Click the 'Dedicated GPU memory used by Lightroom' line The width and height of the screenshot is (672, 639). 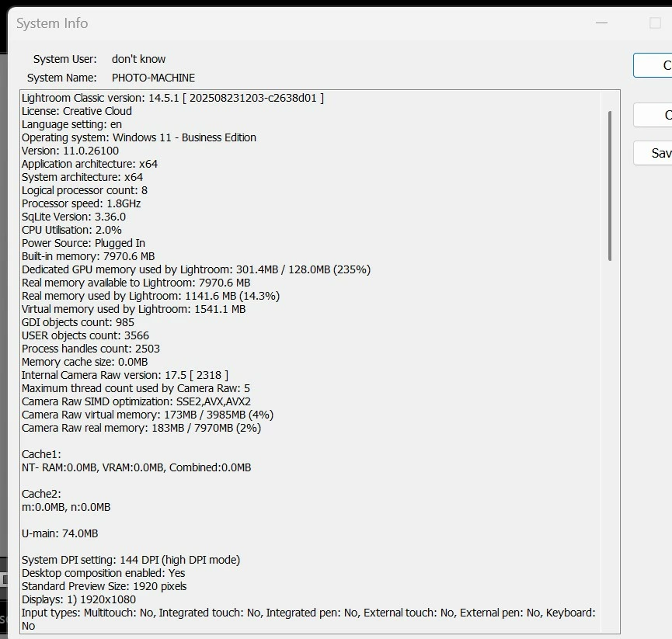pyautogui.click(x=197, y=270)
